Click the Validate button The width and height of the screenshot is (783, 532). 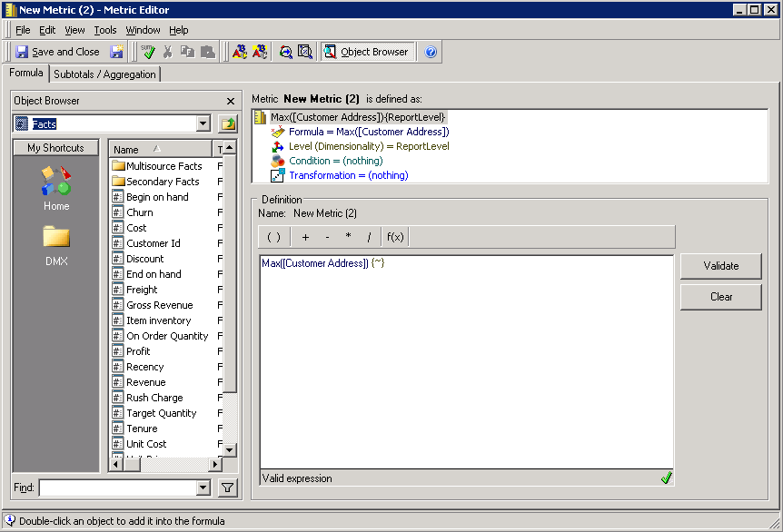coord(720,266)
